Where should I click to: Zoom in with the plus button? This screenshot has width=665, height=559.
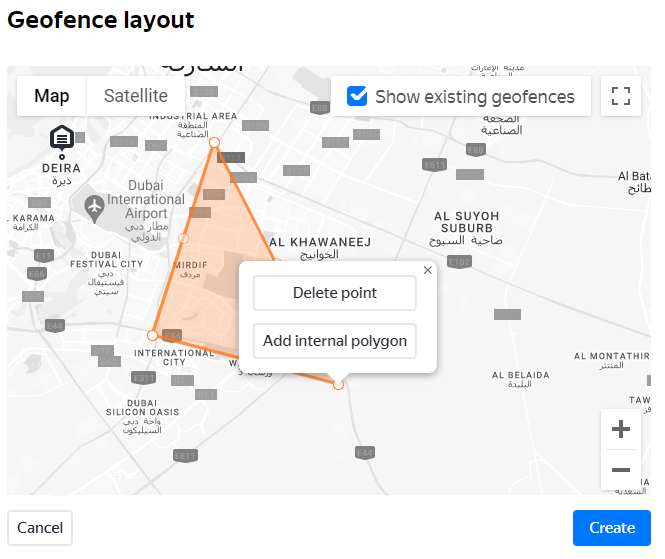620,429
